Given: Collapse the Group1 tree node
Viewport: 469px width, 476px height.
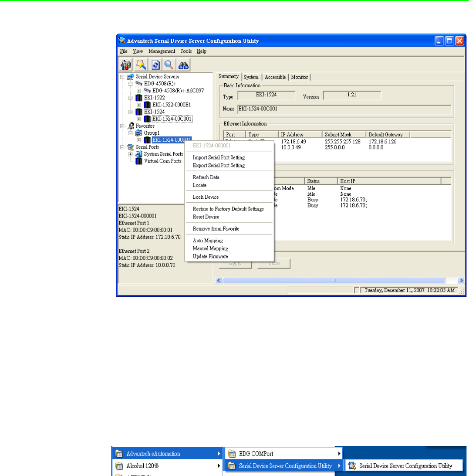Looking at the screenshot, I should [131, 133].
